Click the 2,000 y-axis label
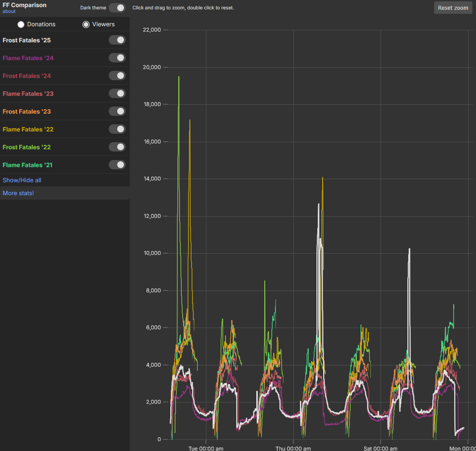The height and width of the screenshot is (451, 476). (x=153, y=402)
